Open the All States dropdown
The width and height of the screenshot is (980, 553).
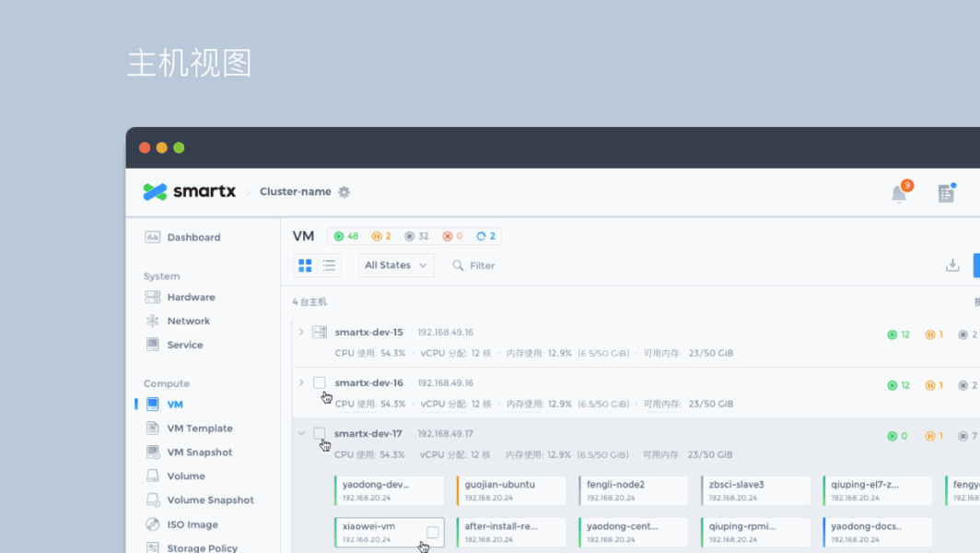click(x=396, y=265)
